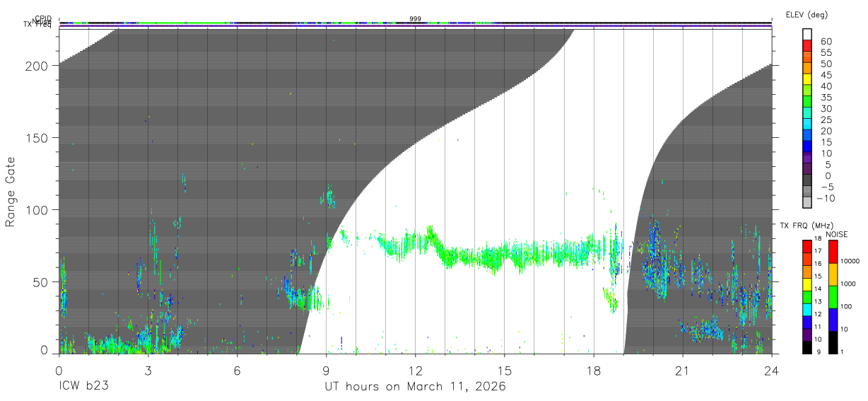Click the '15' hour tick on the UT axis
This screenshot has height=401, width=868.
pyautogui.click(x=505, y=371)
